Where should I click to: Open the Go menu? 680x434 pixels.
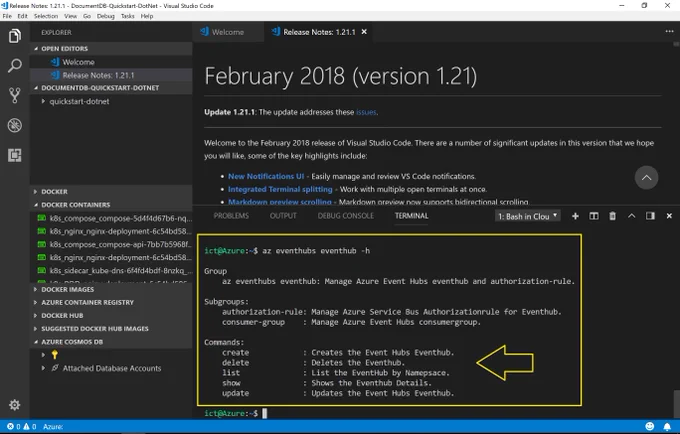87,16
